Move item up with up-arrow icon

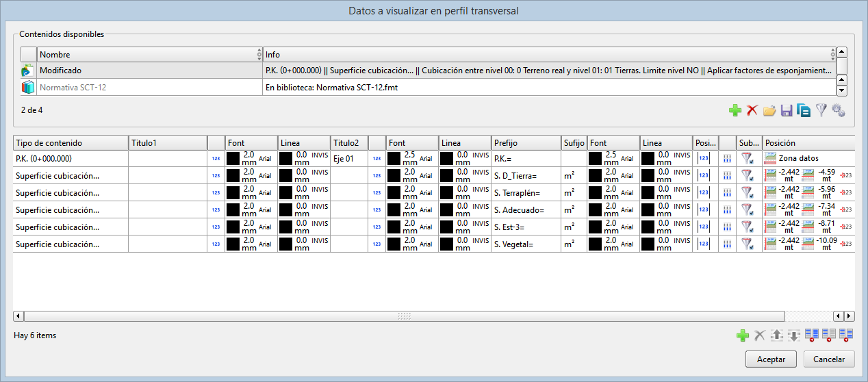click(776, 335)
